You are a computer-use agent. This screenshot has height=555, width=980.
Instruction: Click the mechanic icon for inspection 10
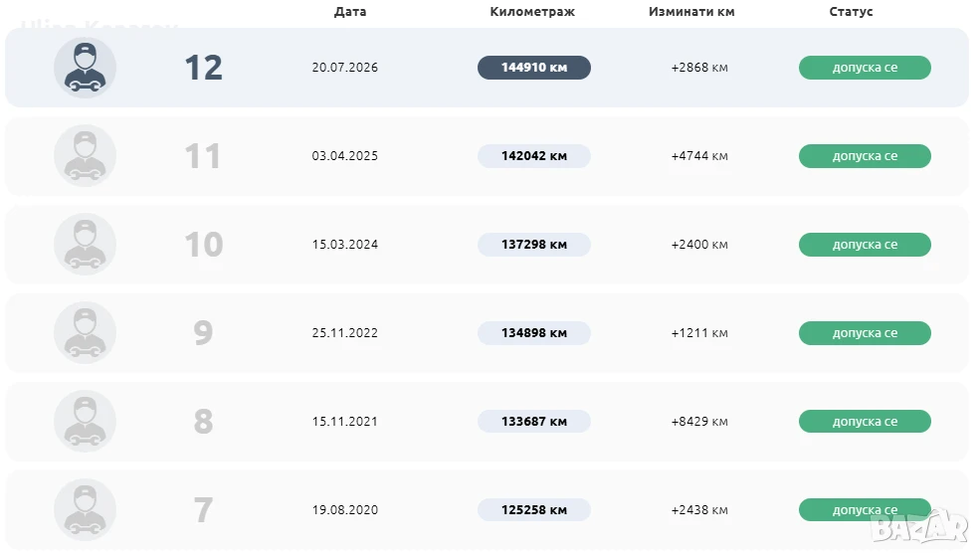coord(85,245)
